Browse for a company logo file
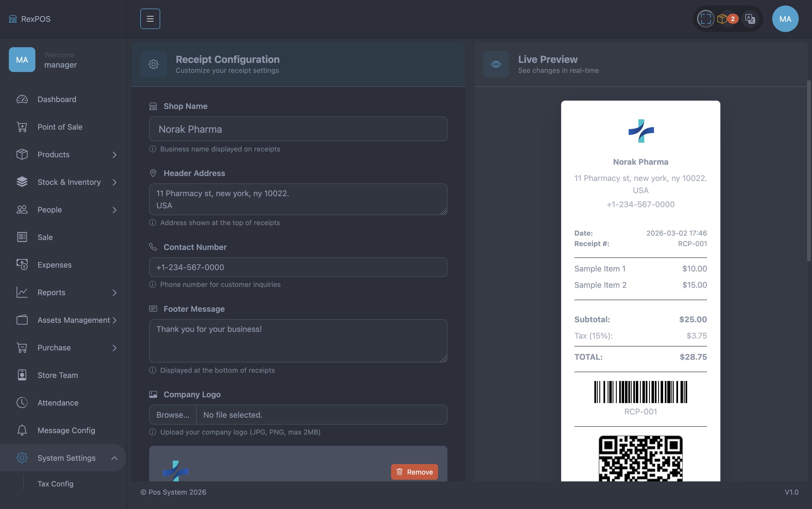The width and height of the screenshot is (812, 509). [173, 415]
